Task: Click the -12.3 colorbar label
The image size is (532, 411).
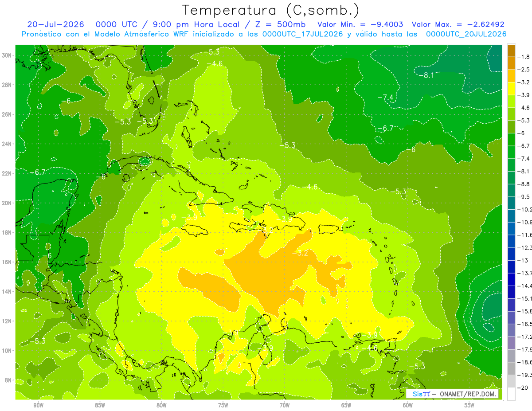Action: [x=525, y=248]
